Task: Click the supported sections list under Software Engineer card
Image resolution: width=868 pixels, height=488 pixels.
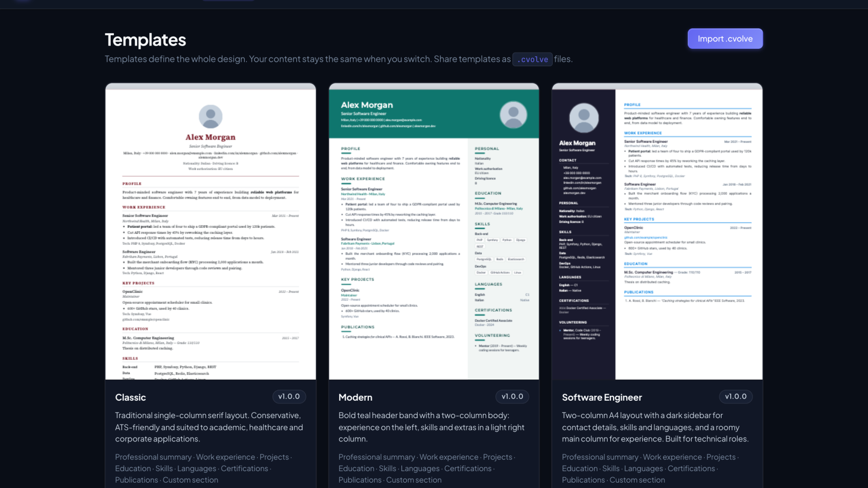Action: tap(651, 468)
